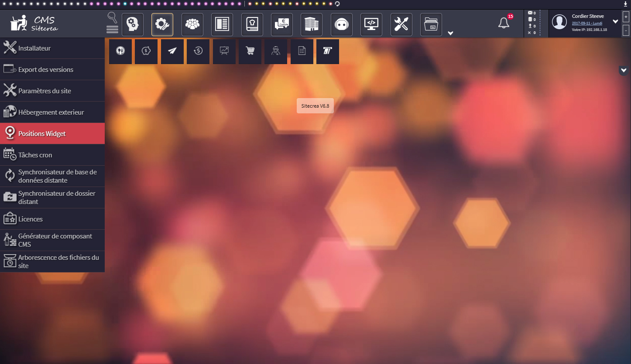This screenshot has width=631, height=364.
Task: Click the shopping cart shortcut icon
Action: pyautogui.click(x=250, y=51)
